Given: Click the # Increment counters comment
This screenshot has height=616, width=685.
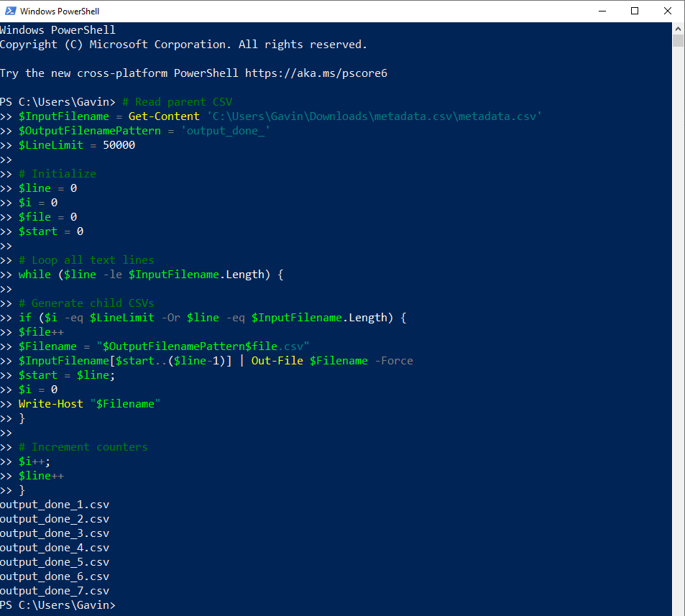Looking at the screenshot, I should click(83, 446).
